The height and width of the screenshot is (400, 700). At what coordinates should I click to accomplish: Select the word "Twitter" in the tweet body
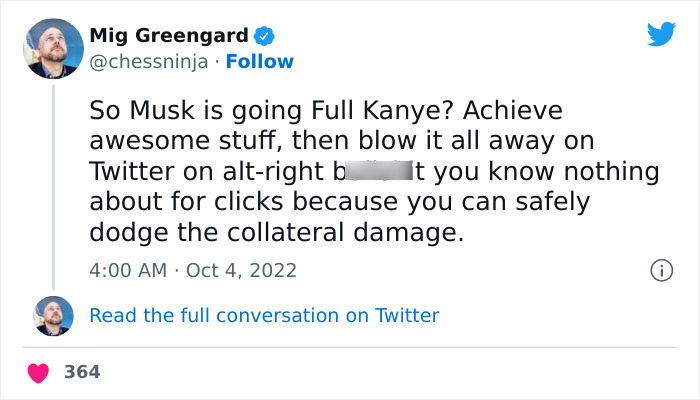pos(126,170)
